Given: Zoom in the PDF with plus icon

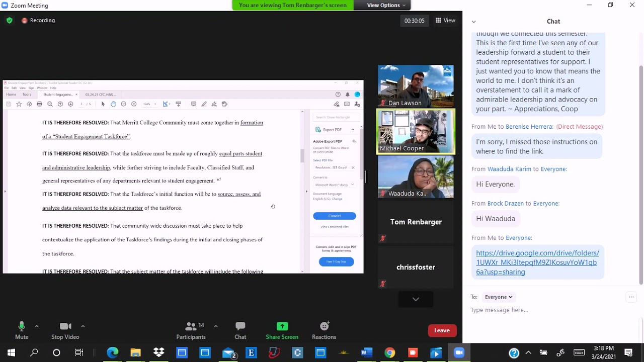Looking at the screenshot, I should click(x=134, y=104).
